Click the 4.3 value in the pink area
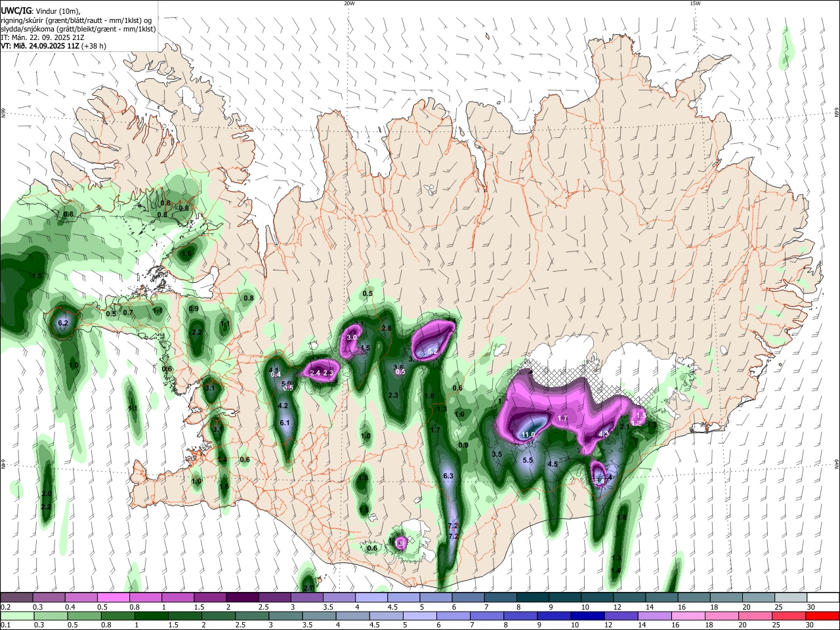840x630 pixels. (x=604, y=434)
